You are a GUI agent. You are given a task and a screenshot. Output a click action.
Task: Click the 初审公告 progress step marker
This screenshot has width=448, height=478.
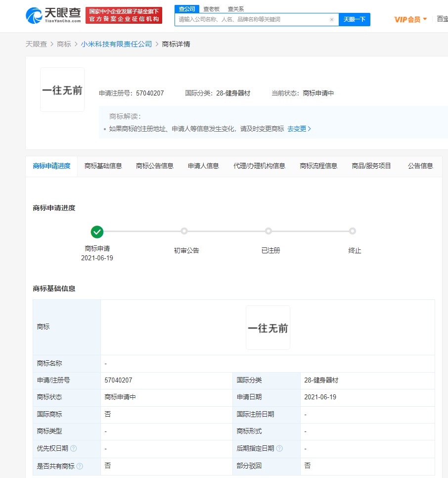(x=184, y=231)
